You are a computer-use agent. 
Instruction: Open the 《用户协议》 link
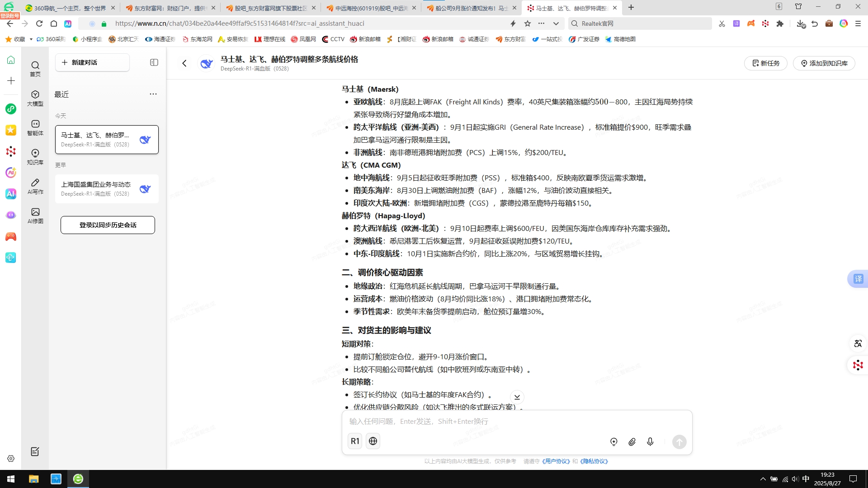pos(556,461)
